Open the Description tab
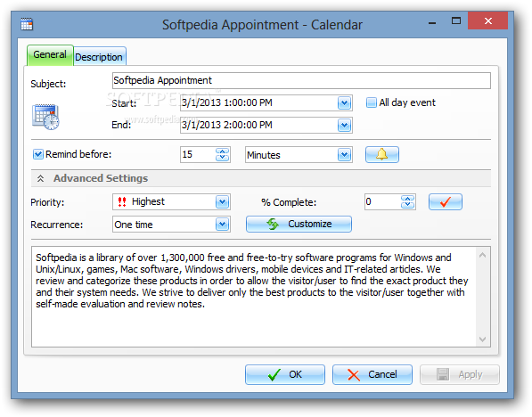 click(x=99, y=57)
